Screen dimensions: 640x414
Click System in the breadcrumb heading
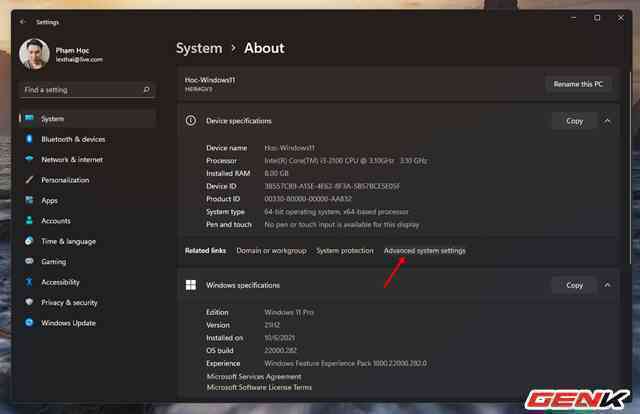199,48
